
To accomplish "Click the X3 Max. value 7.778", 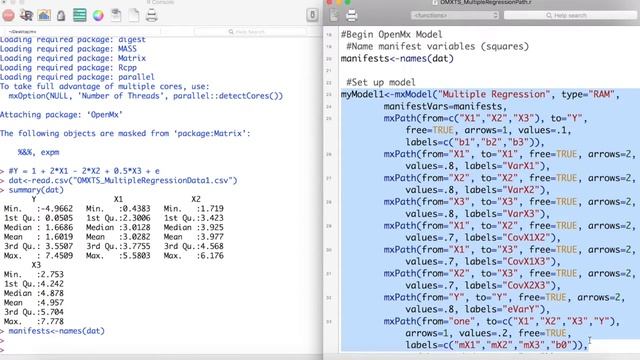I will point(52,321).
